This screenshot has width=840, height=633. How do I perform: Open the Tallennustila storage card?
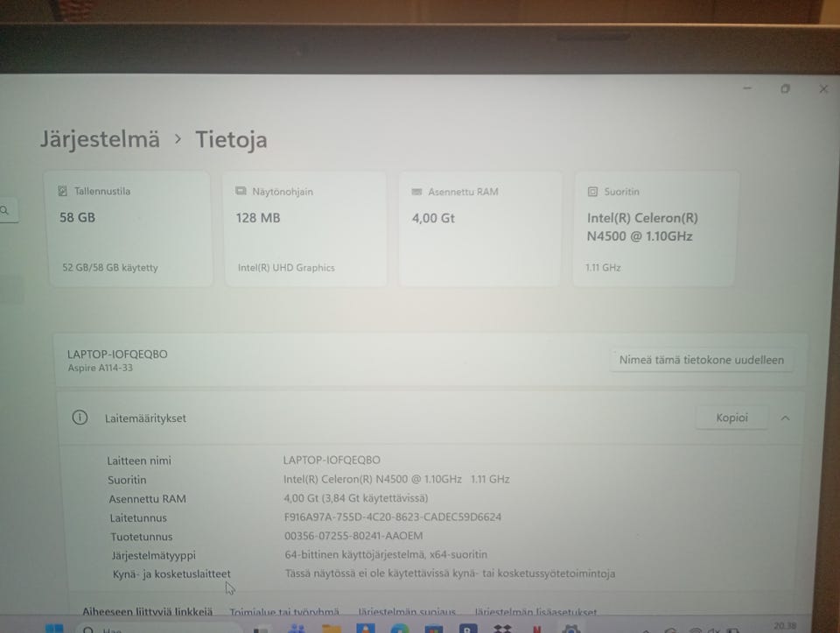coord(130,229)
